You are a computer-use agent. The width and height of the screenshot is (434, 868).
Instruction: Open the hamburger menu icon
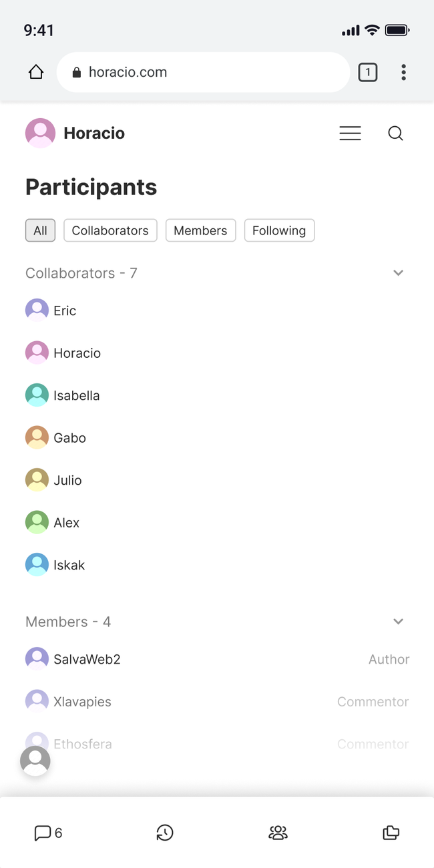350,134
